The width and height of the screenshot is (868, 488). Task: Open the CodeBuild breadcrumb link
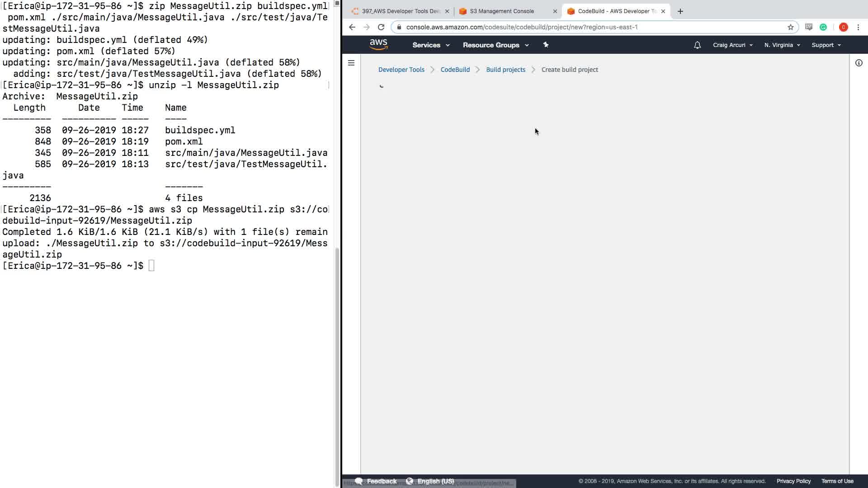point(455,70)
